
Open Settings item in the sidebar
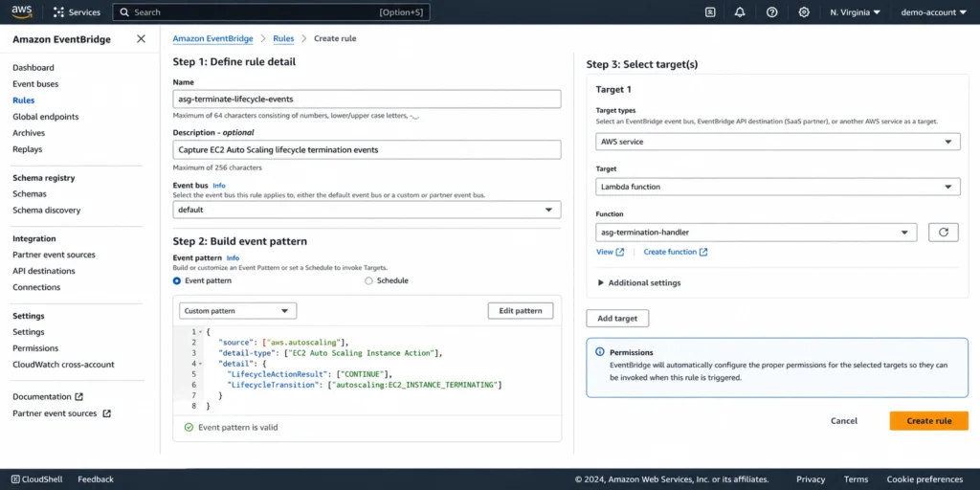(x=29, y=332)
